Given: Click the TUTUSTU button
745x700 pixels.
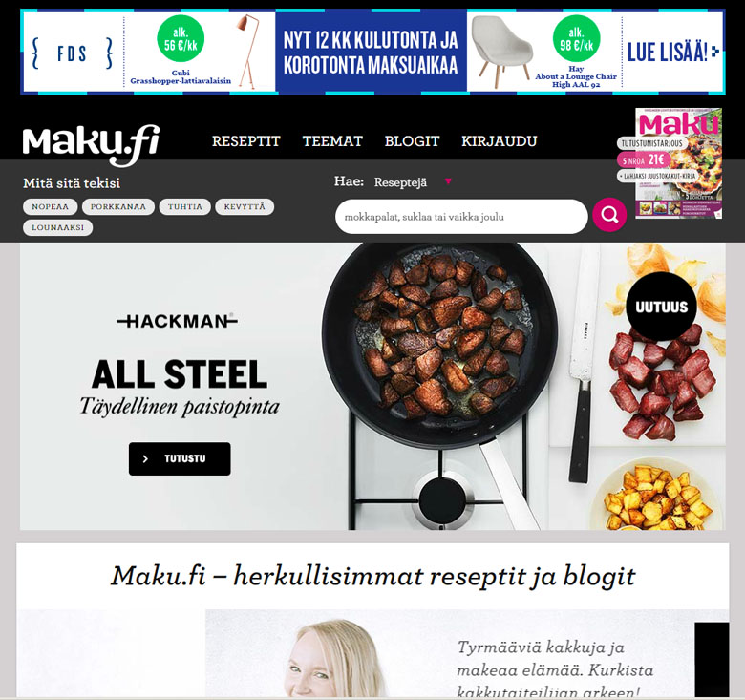Looking at the screenshot, I should [x=180, y=458].
